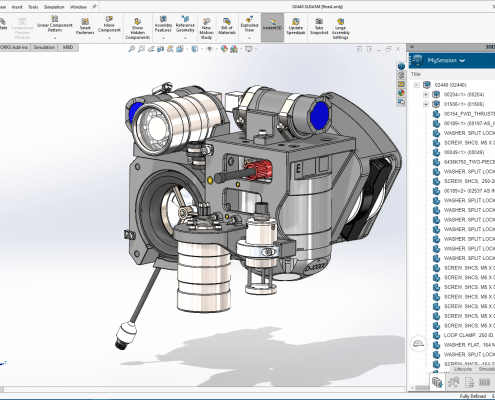Open the Reference Geometry dropdown arrow

pos(185,38)
